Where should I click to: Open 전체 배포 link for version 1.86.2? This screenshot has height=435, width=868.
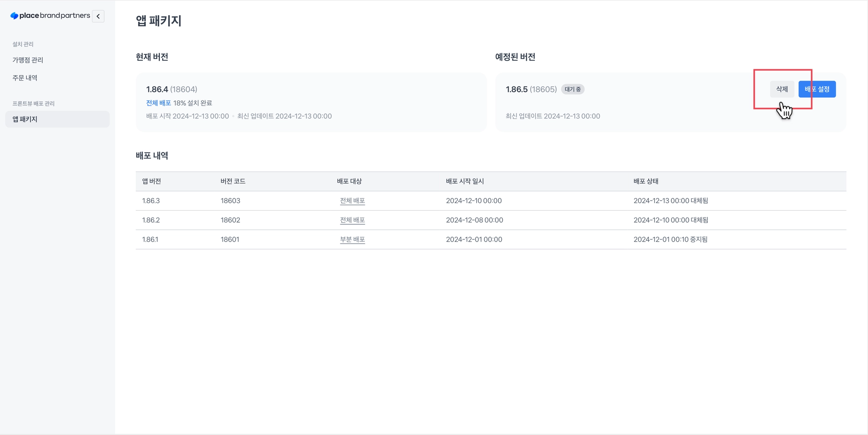point(352,220)
